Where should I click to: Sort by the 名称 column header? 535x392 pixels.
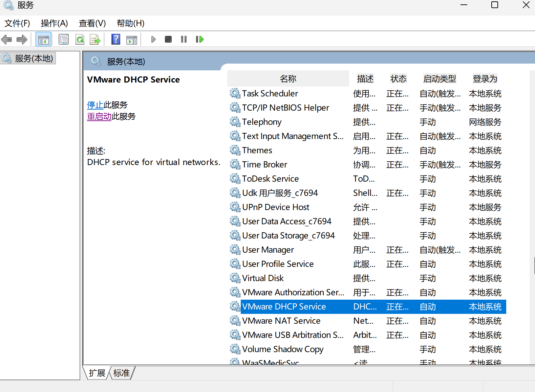click(288, 79)
